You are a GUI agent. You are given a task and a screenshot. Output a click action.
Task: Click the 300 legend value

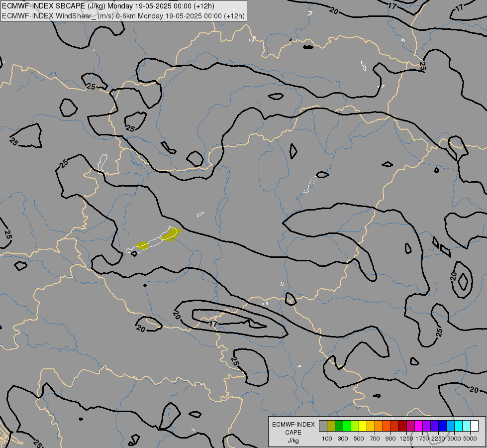[x=343, y=439]
